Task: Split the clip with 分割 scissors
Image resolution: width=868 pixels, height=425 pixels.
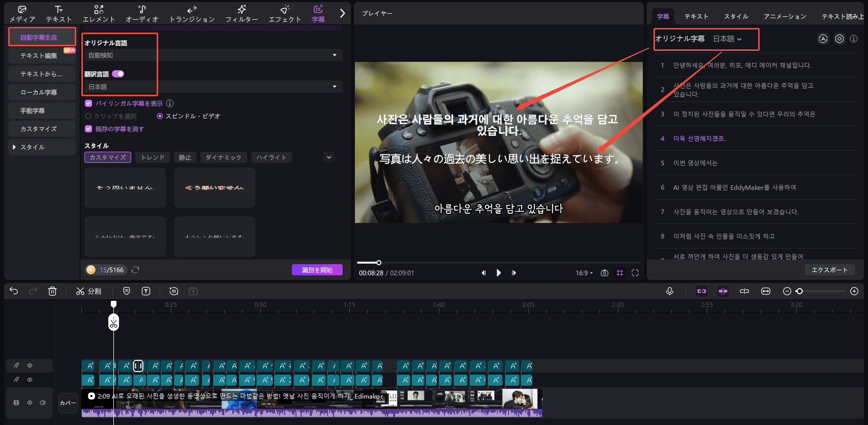Action: [88, 291]
